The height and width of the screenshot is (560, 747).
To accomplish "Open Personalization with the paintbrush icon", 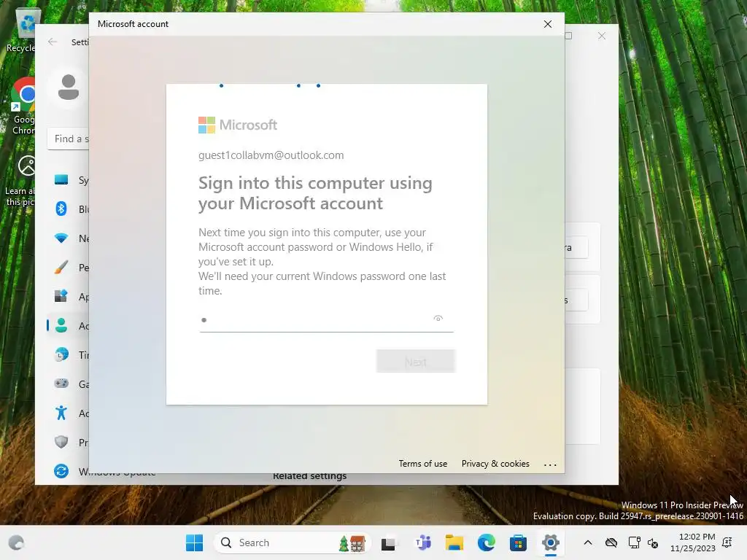I will tap(68, 268).
